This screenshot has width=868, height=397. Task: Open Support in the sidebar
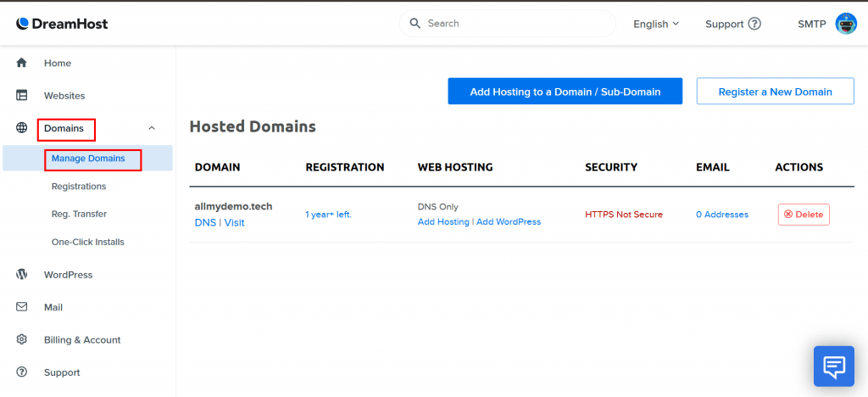(x=62, y=372)
